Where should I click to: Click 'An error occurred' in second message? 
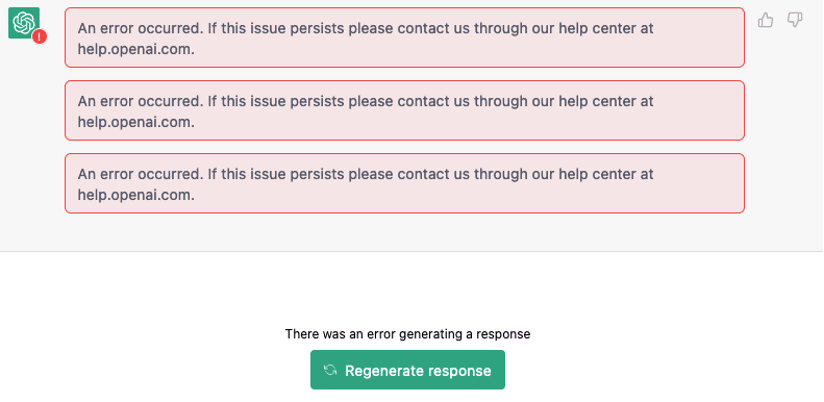[x=139, y=101]
